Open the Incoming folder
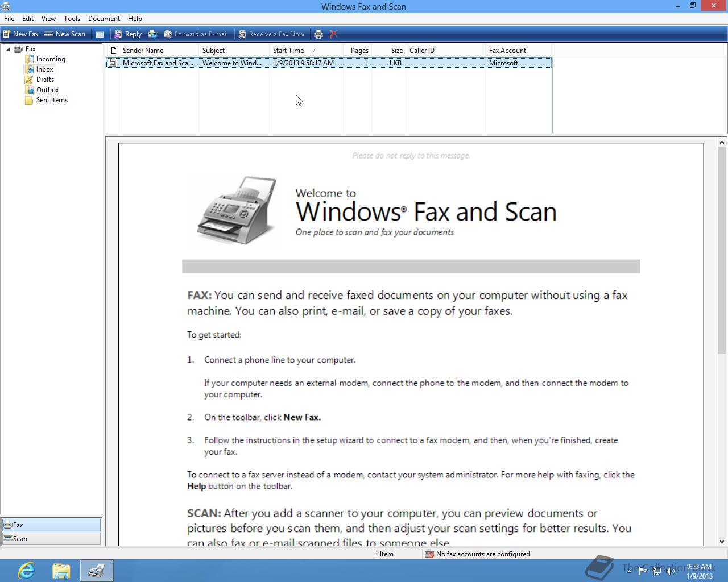Screen dimensions: 728x582 pyautogui.click(x=51, y=59)
